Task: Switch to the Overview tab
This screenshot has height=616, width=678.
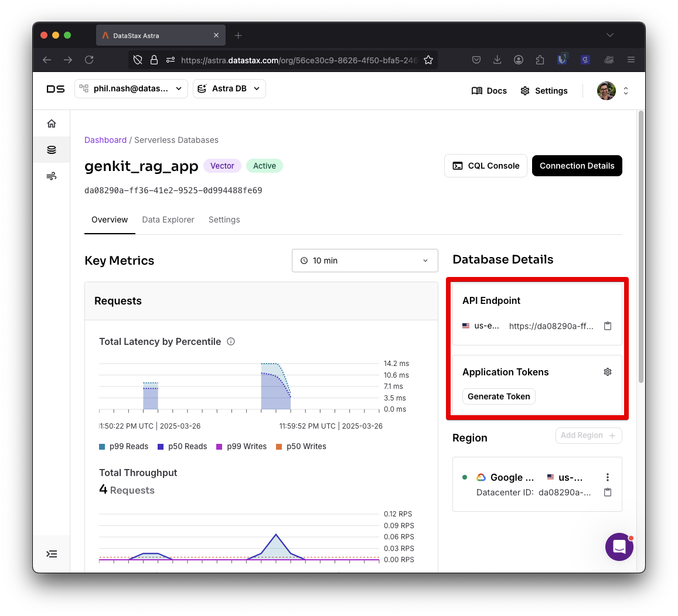Action: 110,220
